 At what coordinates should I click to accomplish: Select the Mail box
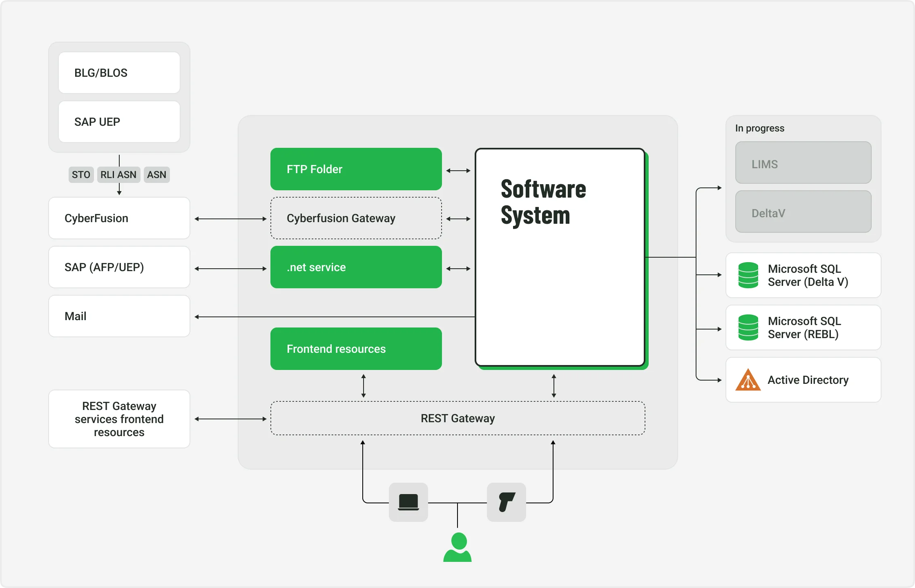coord(119,316)
